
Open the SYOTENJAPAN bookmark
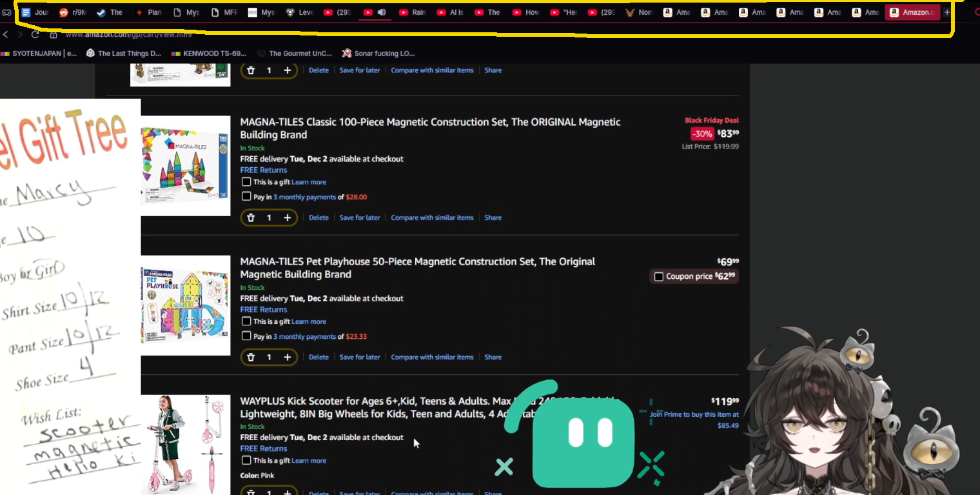39,54
